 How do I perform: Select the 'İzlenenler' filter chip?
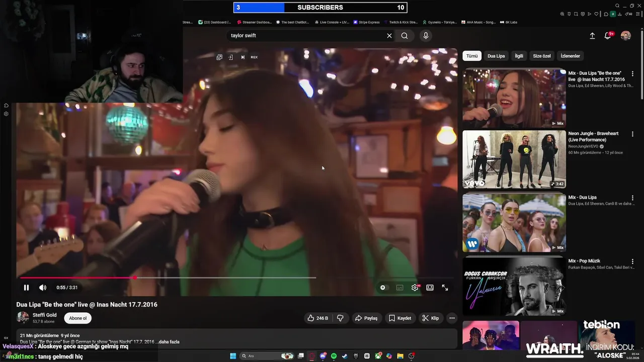pos(571,56)
